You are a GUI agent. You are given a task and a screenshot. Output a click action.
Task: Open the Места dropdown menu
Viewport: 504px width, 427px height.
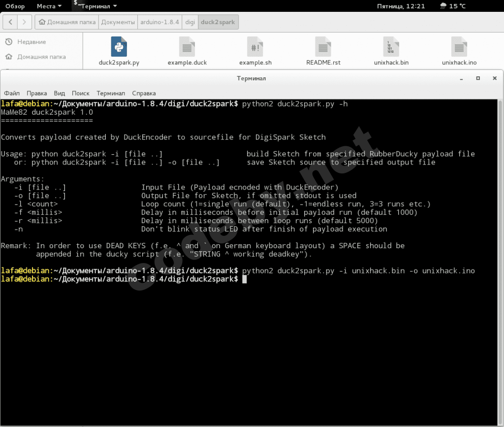49,6
